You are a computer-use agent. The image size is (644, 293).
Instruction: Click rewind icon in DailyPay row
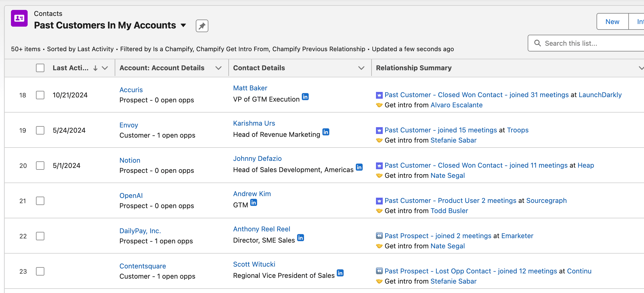pos(379,236)
